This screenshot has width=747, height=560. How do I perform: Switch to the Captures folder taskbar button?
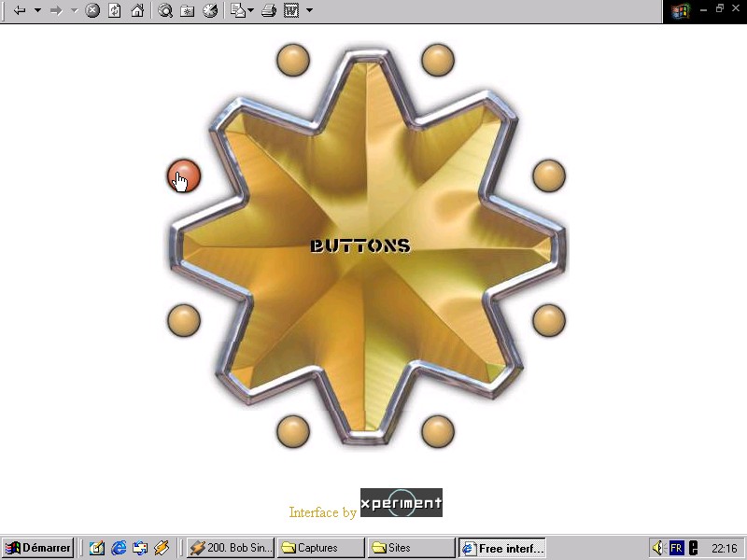coord(321,548)
